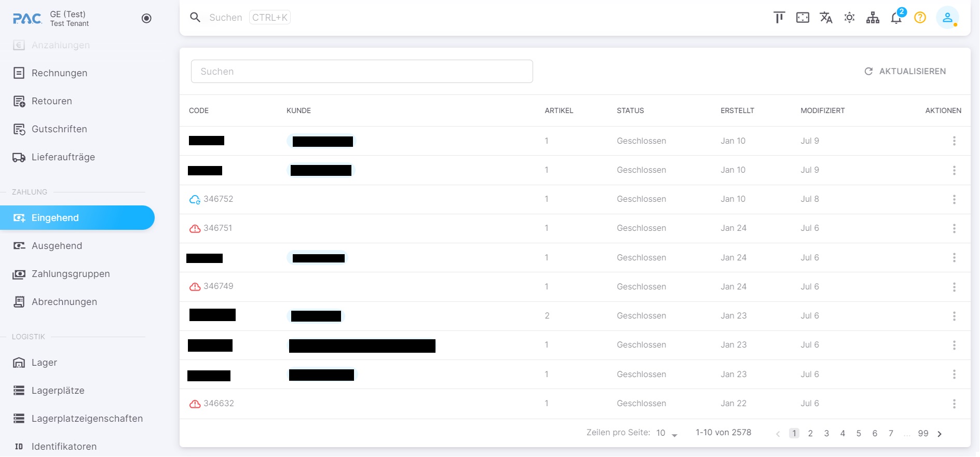Open actions menu for the row with 2 Artikel
Screen dimensions: 980x457
954,316
